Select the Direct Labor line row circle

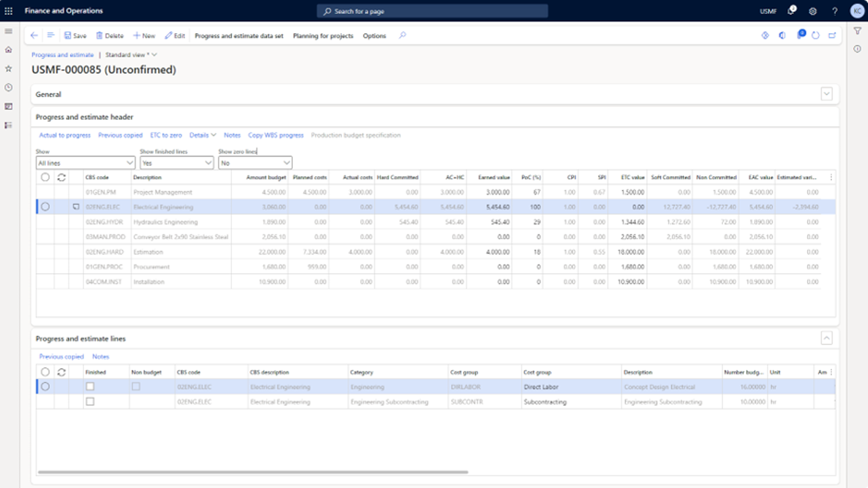(x=45, y=387)
